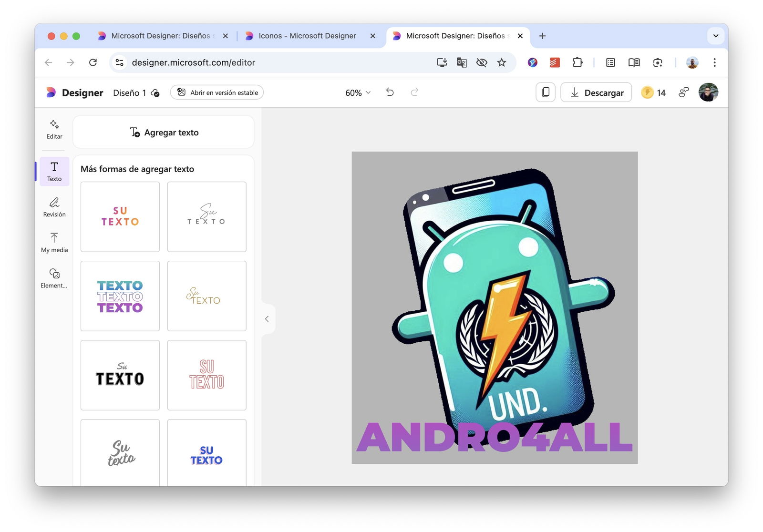Click the Descargar download button

[596, 92]
